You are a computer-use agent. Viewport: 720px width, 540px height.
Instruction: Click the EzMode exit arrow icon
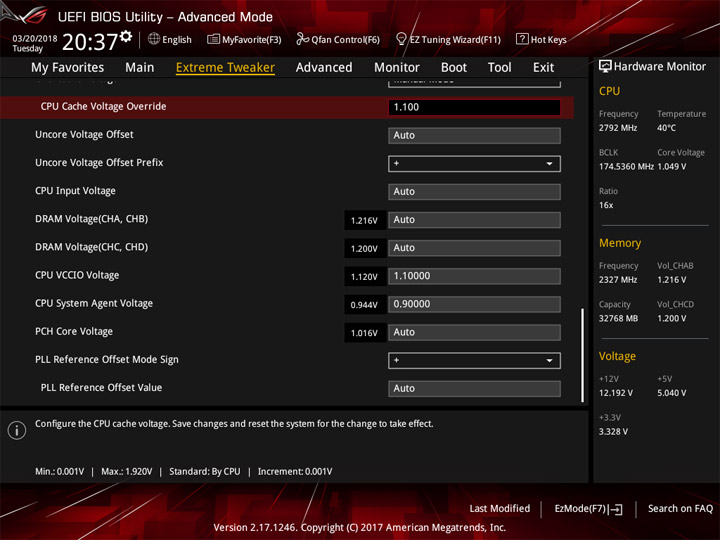pos(616,509)
